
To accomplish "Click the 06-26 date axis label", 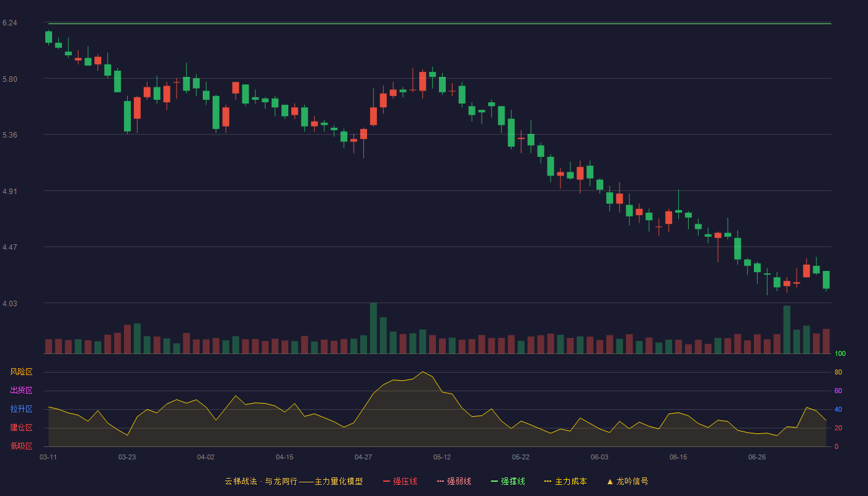I will click(757, 457).
